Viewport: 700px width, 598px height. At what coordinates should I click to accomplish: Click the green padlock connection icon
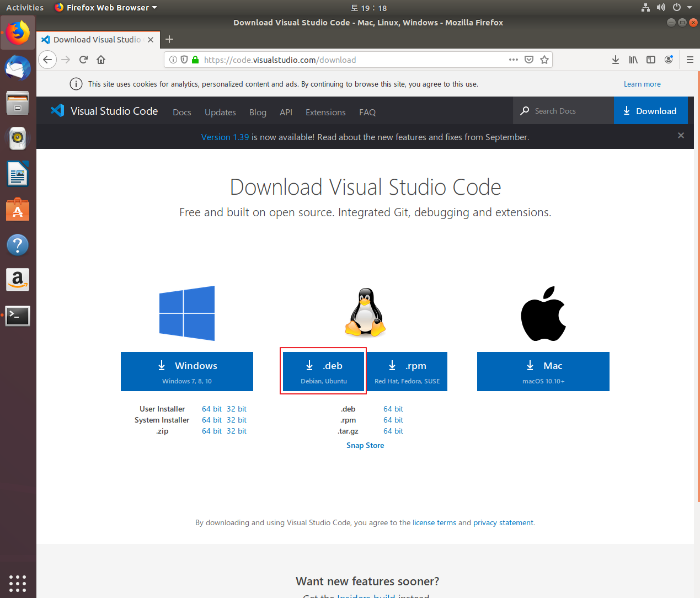(195, 60)
